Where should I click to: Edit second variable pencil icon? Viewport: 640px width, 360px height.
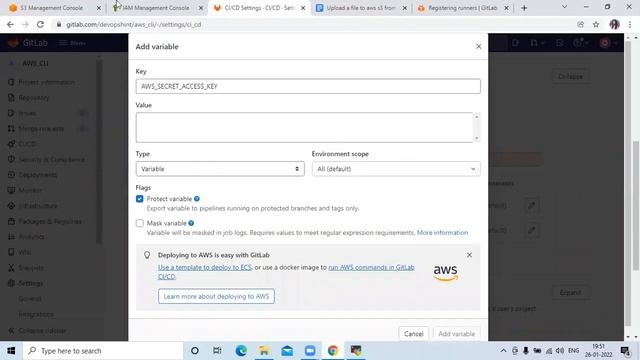pyautogui.click(x=531, y=230)
